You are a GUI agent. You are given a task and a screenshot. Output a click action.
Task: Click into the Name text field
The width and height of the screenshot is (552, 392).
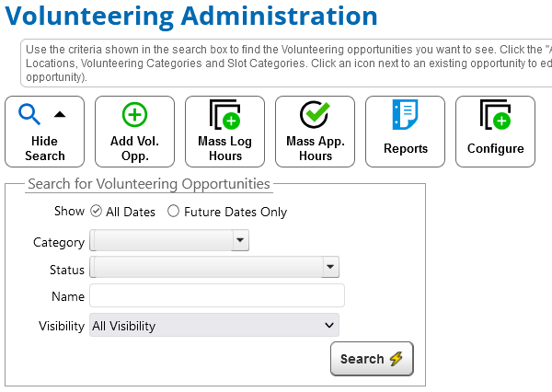217,295
